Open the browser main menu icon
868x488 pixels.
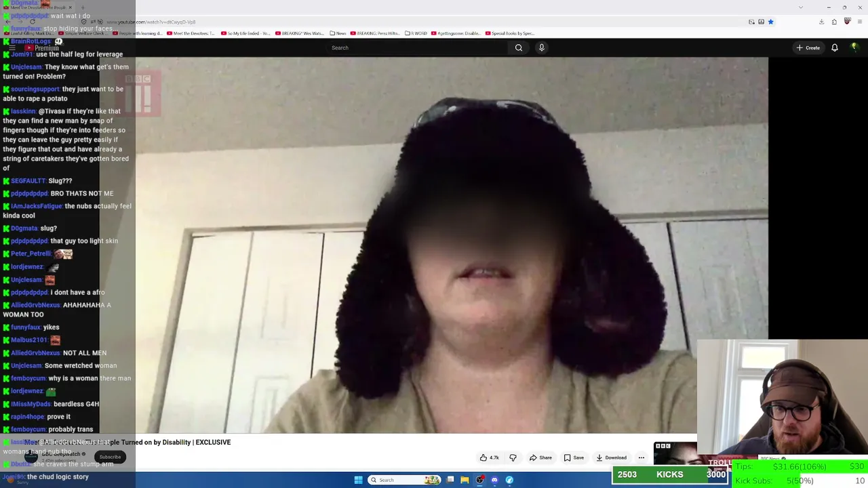(x=860, y=22)
